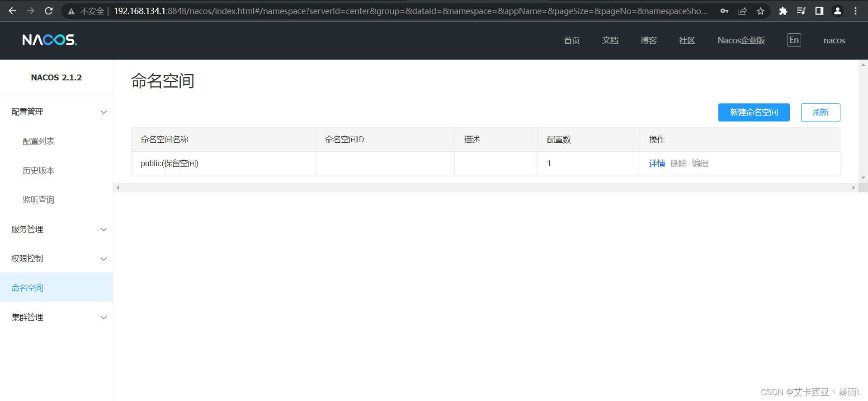The width and height of the screenshot is (868, 401).
Task: Click the browser address bar URL
Action: (410, 11)
